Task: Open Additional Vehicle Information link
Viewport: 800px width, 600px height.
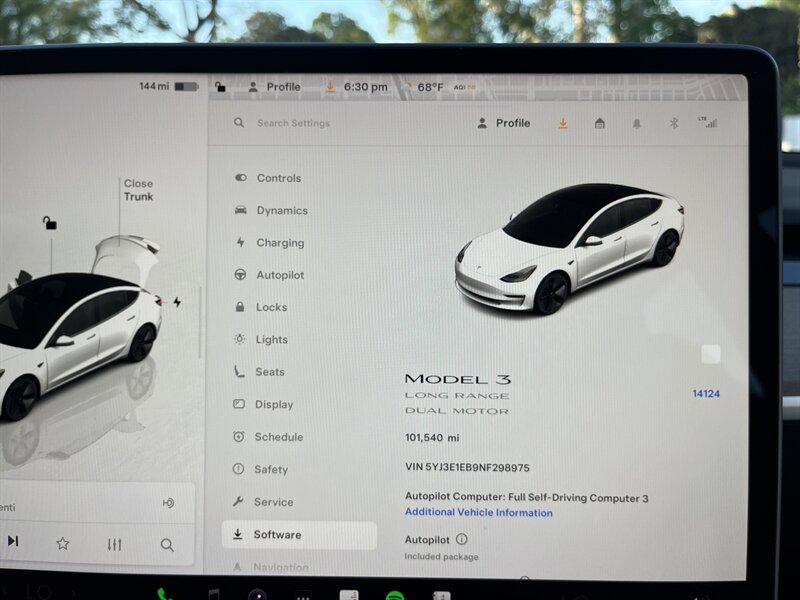Action: [x=479, y=512]
